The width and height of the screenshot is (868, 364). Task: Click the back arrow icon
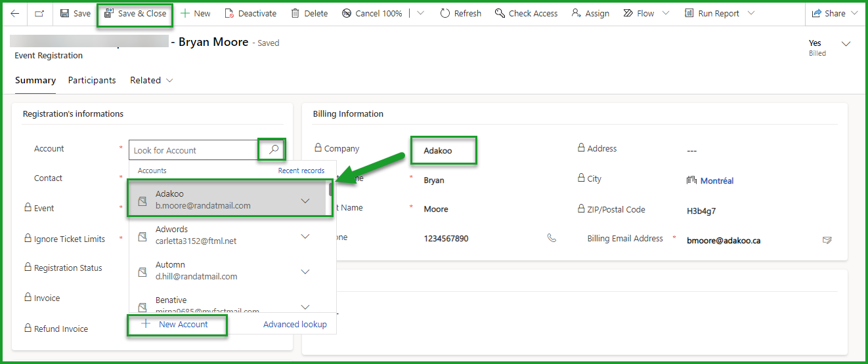[15, 13]
